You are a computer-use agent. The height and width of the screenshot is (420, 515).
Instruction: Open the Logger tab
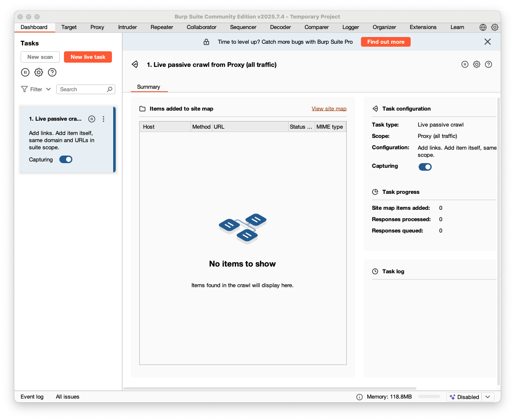[351, 27]
